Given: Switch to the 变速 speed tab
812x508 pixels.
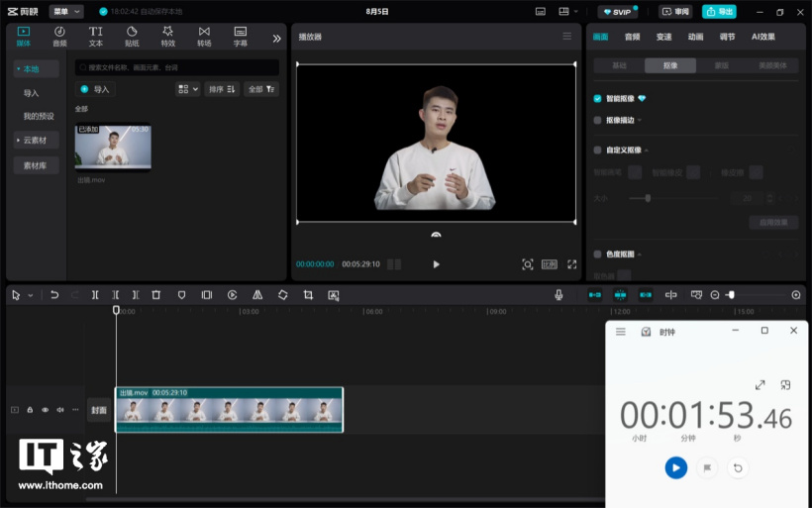Looking at the screenshot, I should pyautogui.click(x=663, y=37).
